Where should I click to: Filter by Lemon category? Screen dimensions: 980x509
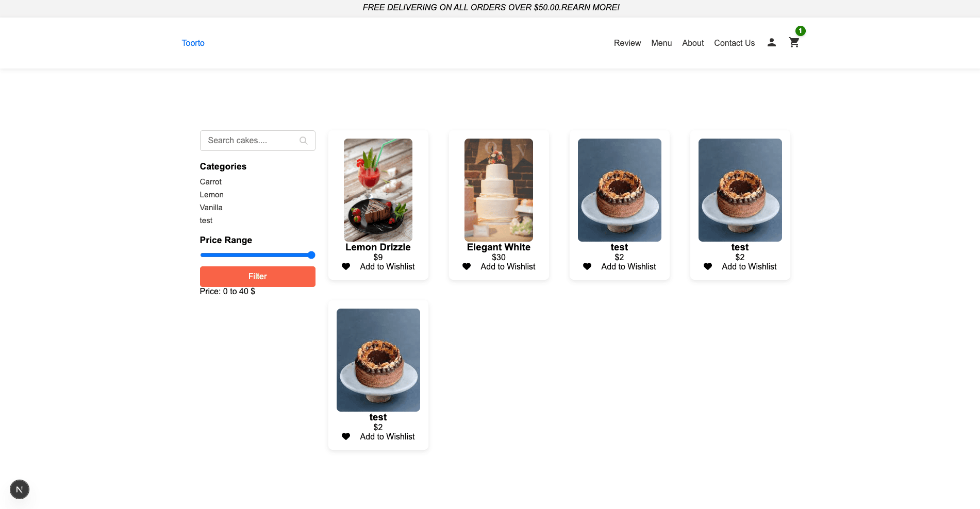click(211, 195)
